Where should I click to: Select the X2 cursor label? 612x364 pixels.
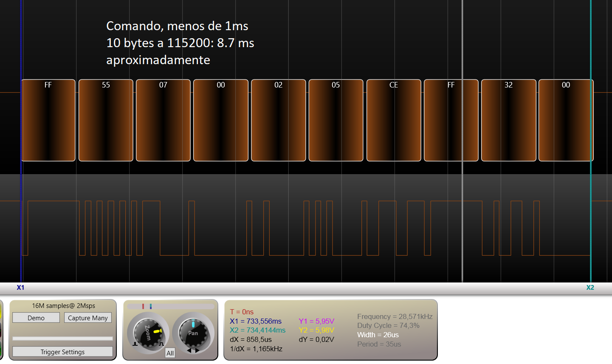(x=590, y=288)
